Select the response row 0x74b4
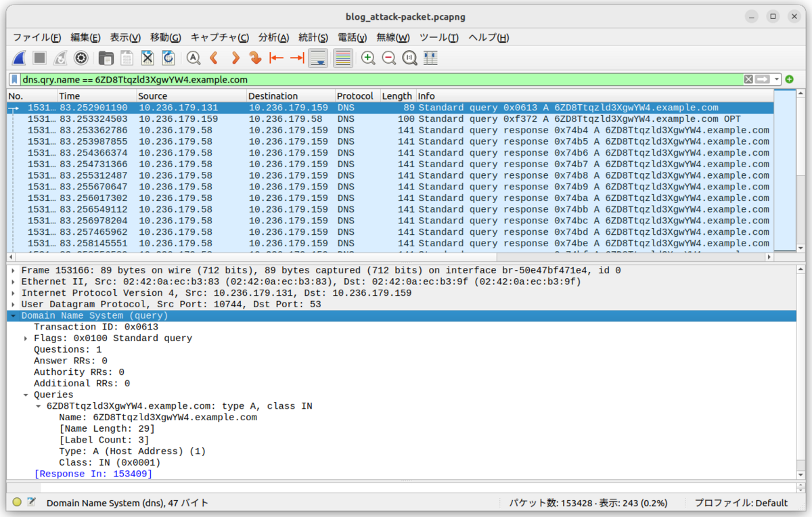This screenshot has height=517, width=812. [390, 131]
